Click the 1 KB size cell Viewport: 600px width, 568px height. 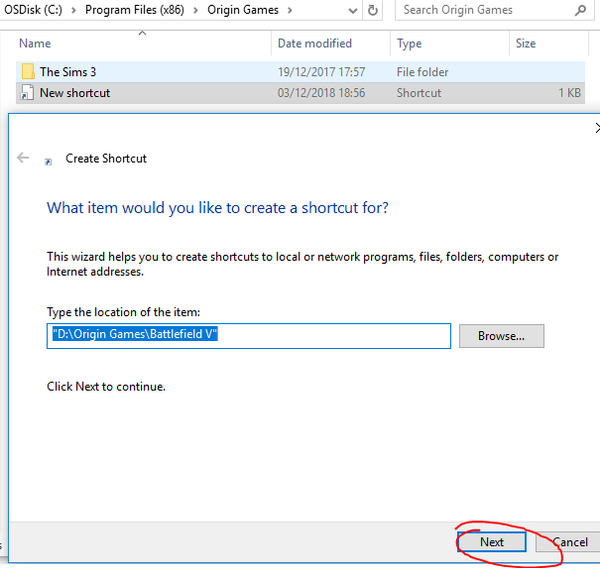[x=569, y=93]
